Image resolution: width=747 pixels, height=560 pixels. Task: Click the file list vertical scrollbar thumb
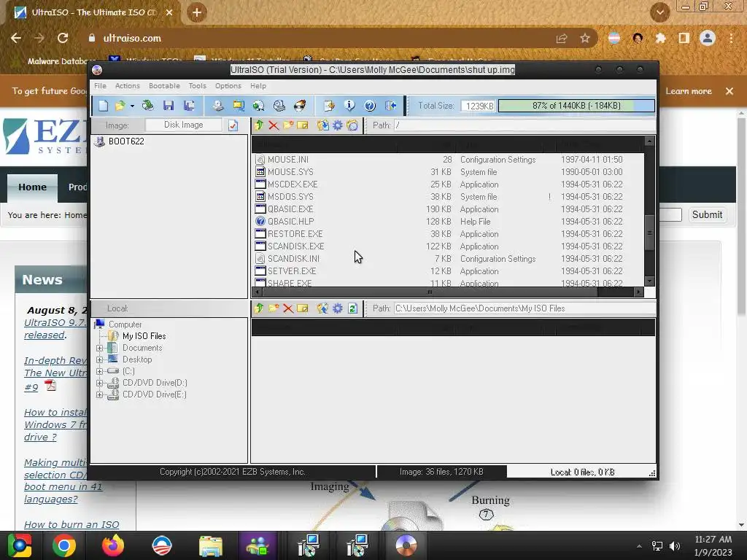click(649, 233)
